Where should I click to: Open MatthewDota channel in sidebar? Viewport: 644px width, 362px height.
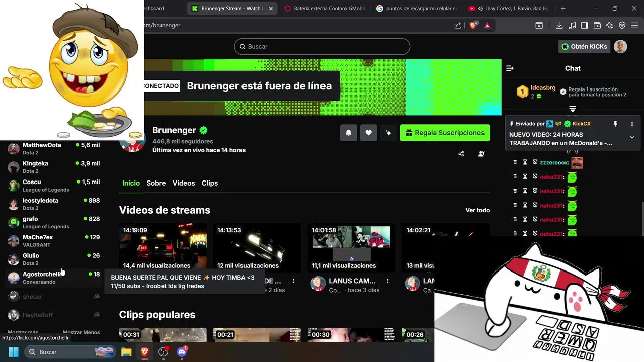click(x=54, y=149)
